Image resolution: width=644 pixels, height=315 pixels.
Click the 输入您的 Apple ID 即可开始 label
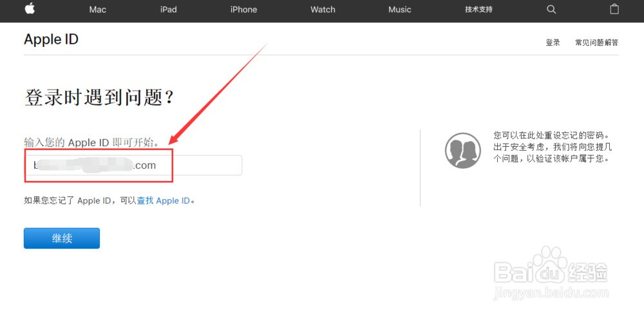coord(91,142)
